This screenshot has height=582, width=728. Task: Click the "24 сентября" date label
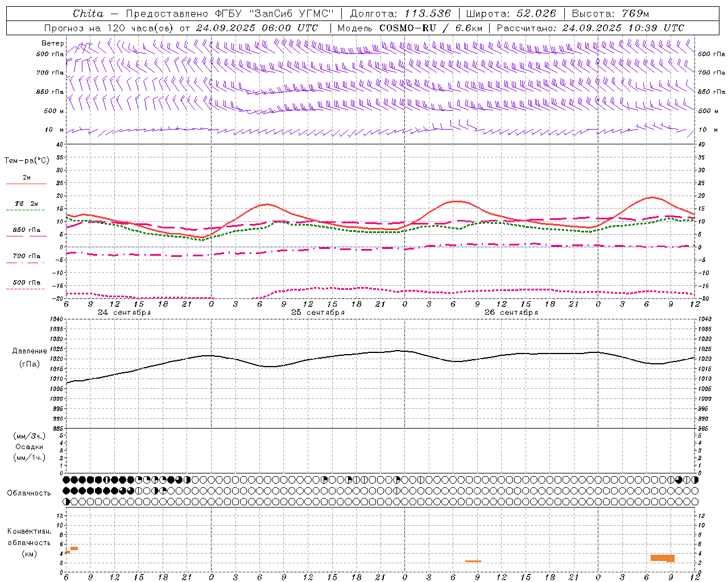[x=125, y=313]
